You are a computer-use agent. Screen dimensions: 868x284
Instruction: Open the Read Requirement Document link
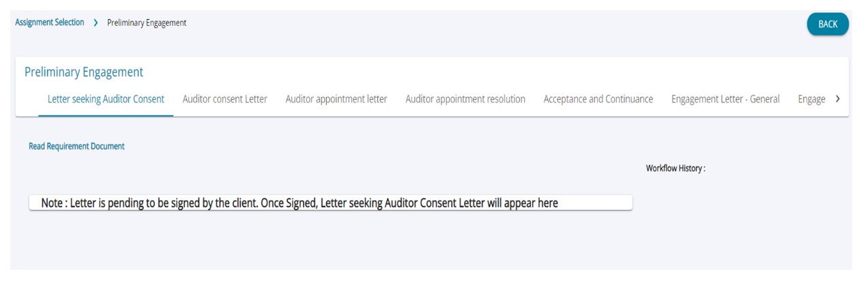(x=76, y=146)
